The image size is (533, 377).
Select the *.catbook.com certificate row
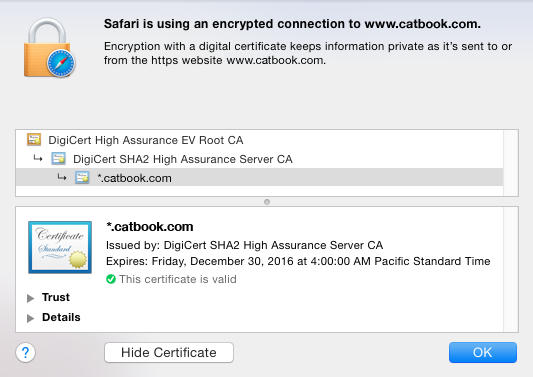click(x=260, y=177)
